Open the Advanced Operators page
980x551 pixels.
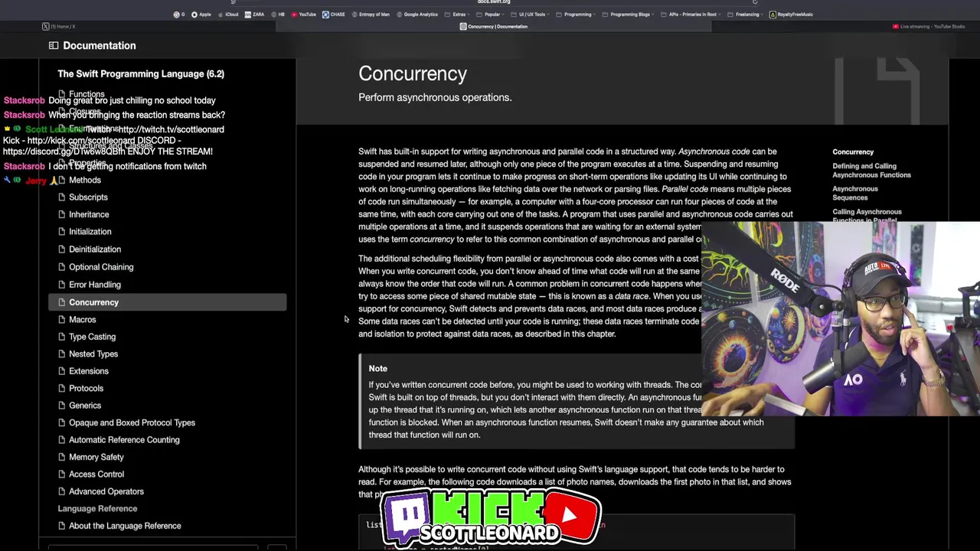pos(106,492)
